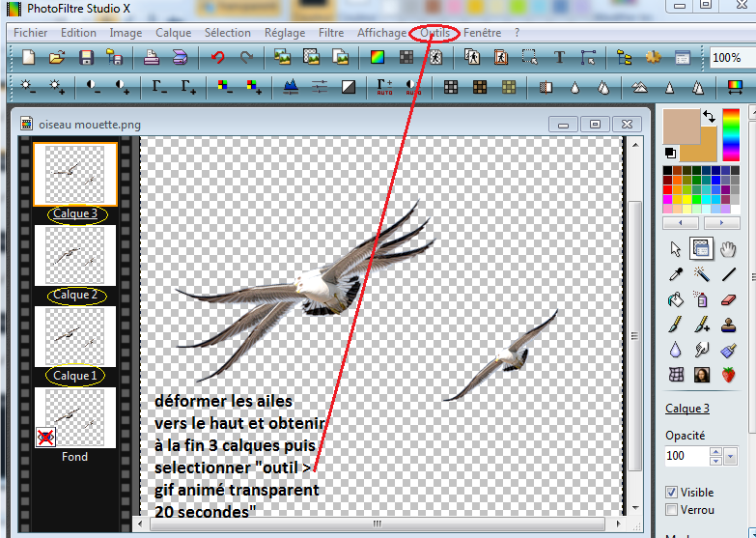This screenshot has width=756, height=538.
Task: Click the rainbow color spectrum bar
Action: (x=731, y=135)
